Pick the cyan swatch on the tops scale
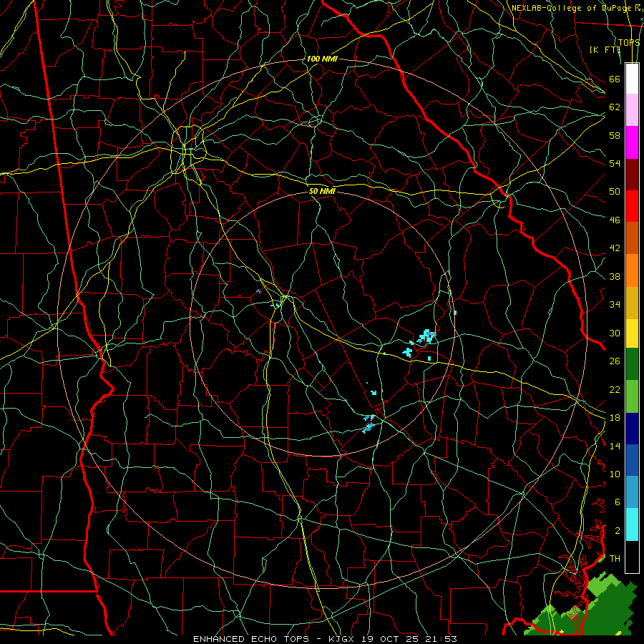The width and height of the screenshot is (644, 644). click(632, 525)
